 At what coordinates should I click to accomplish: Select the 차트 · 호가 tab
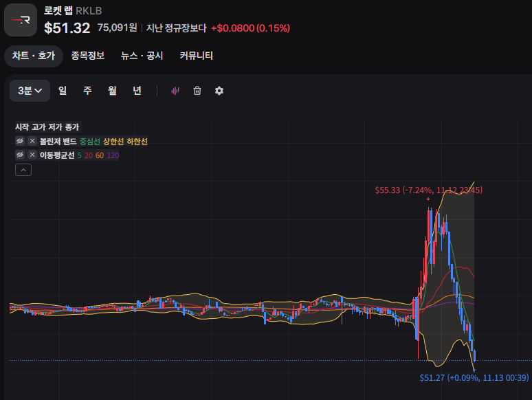click(x=34, y=56)
